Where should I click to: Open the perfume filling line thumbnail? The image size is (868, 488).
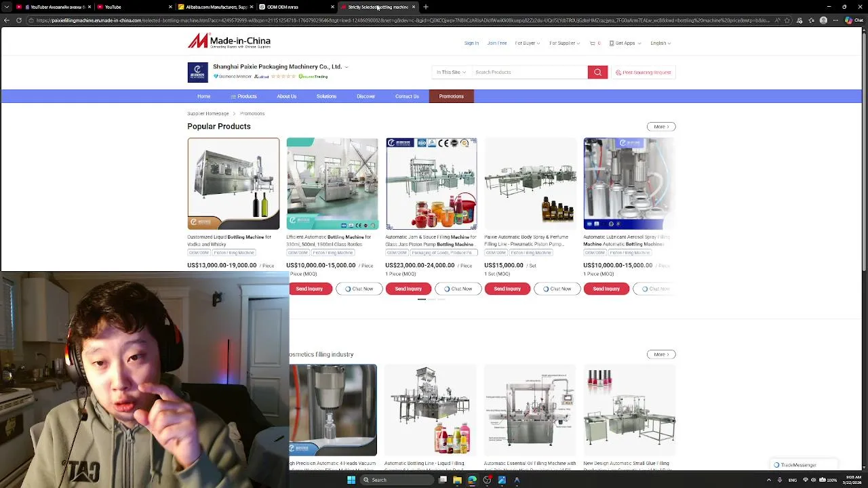pyautogui.click(x=530, y=184)
